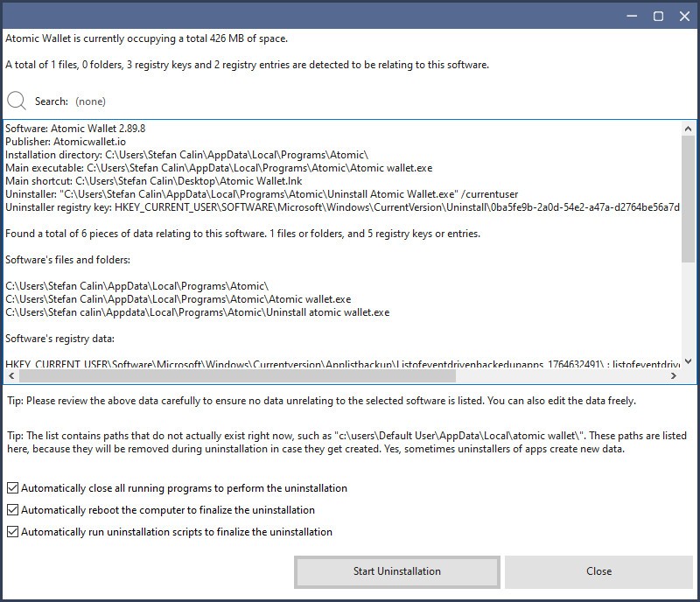Start the uninstallation
Image resolution: width=700 pixels, height=602 pixels.
pos(397,571)
